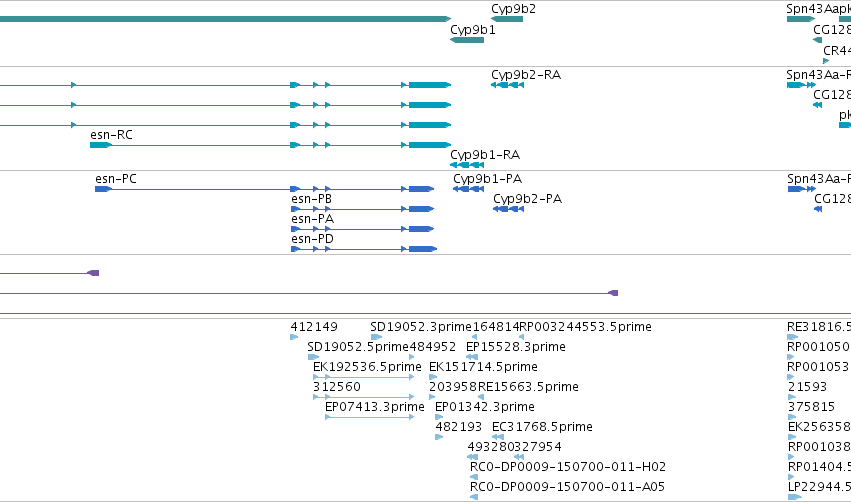Click the esn-PC protein label

click(116, 179)
